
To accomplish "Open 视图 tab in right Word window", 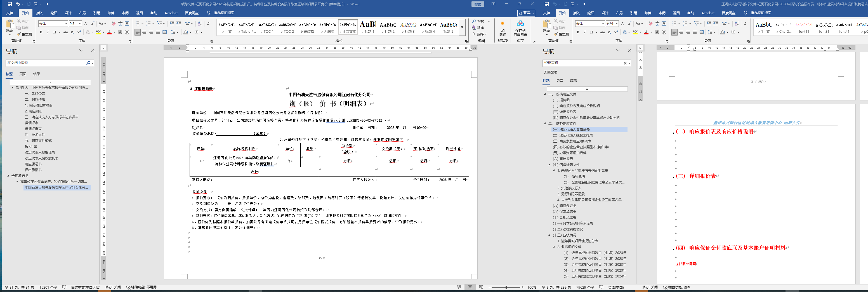I will point(676,13).
